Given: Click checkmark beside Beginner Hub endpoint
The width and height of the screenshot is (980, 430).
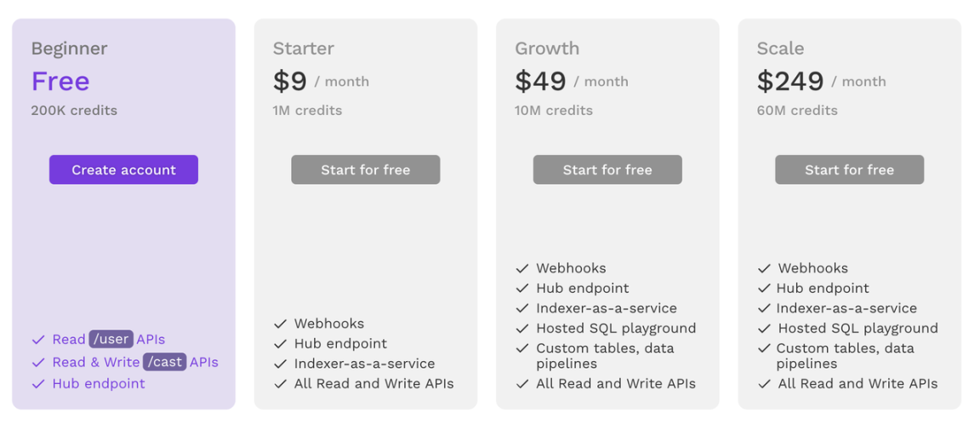Looking at the screenshot, I should pos(38,384).
